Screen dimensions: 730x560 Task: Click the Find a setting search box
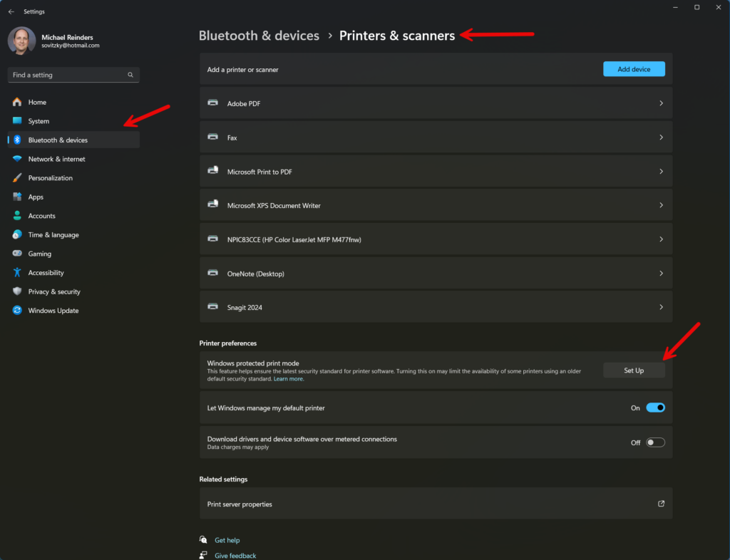tap(73, 75)
